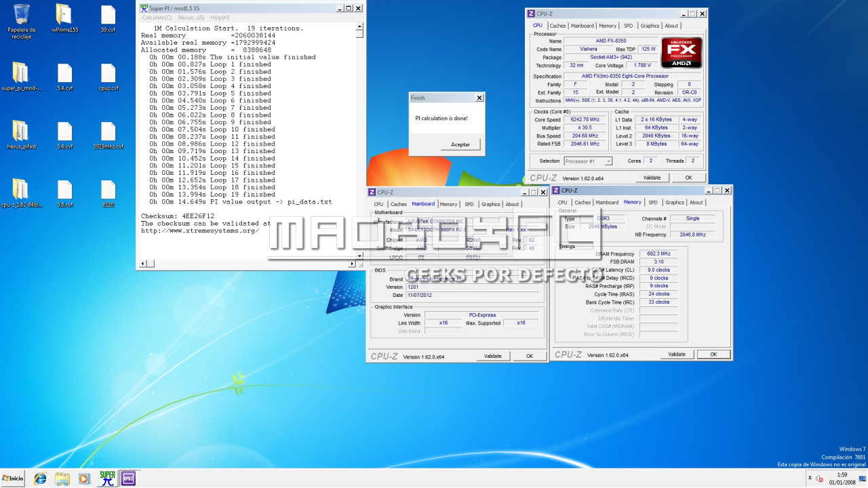This screenshot has width=868, height=488.
Task: Click the Inicio start button
Action: point(13,479)
